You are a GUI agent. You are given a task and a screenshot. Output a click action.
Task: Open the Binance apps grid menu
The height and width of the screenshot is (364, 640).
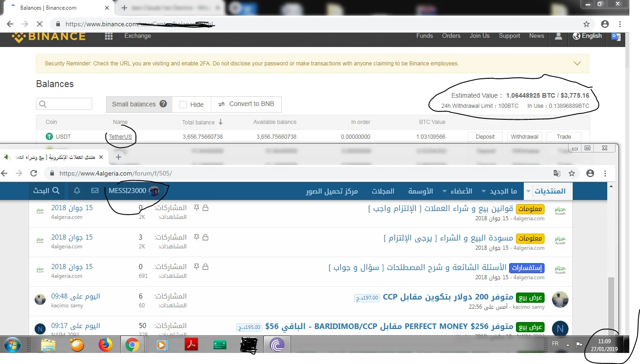coord(109,36)
